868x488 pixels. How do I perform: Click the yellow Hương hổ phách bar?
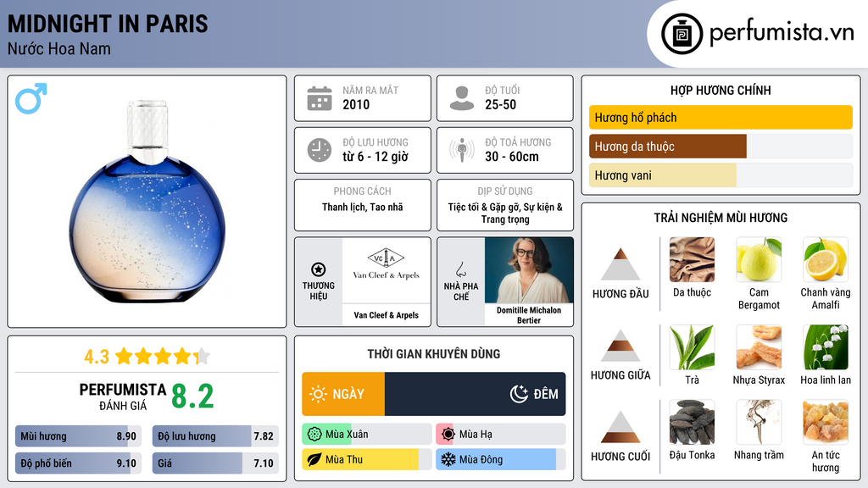[x=721, y=117]
